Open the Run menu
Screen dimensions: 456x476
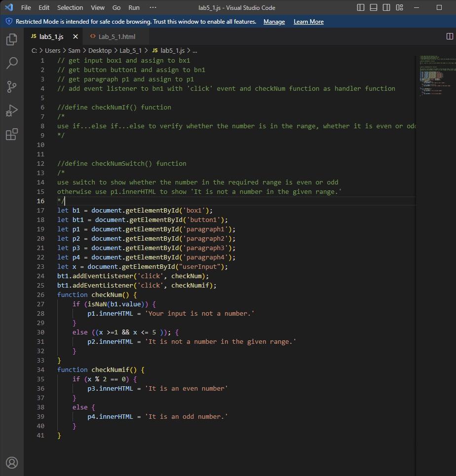coord(133,7)
